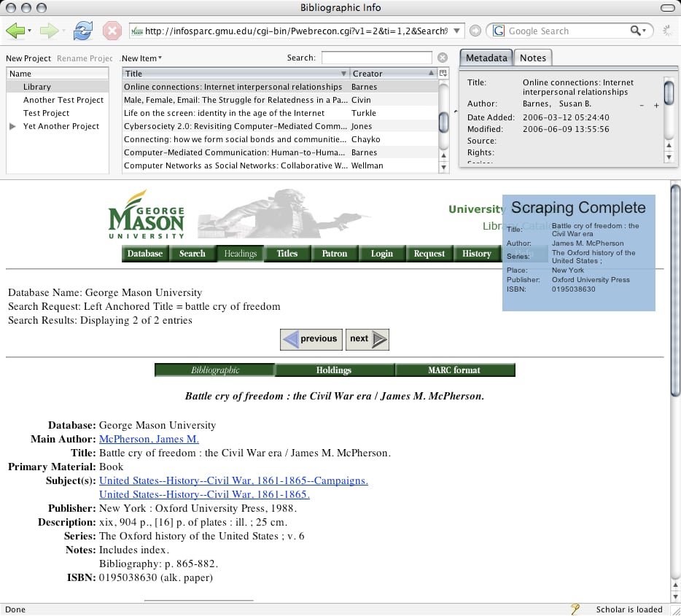Screen dimensions: 681x616
Task: Click the magnifying glass search icon
Action: click(x=635, y=31)
